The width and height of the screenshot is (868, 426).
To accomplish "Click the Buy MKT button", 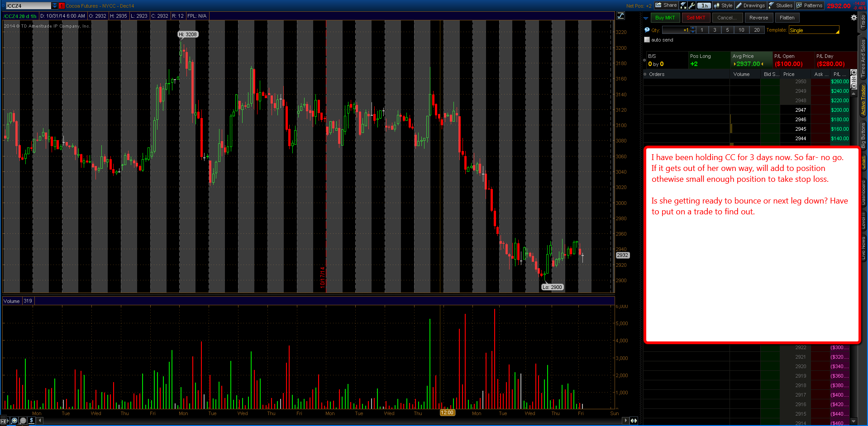I will coord(665,18).
